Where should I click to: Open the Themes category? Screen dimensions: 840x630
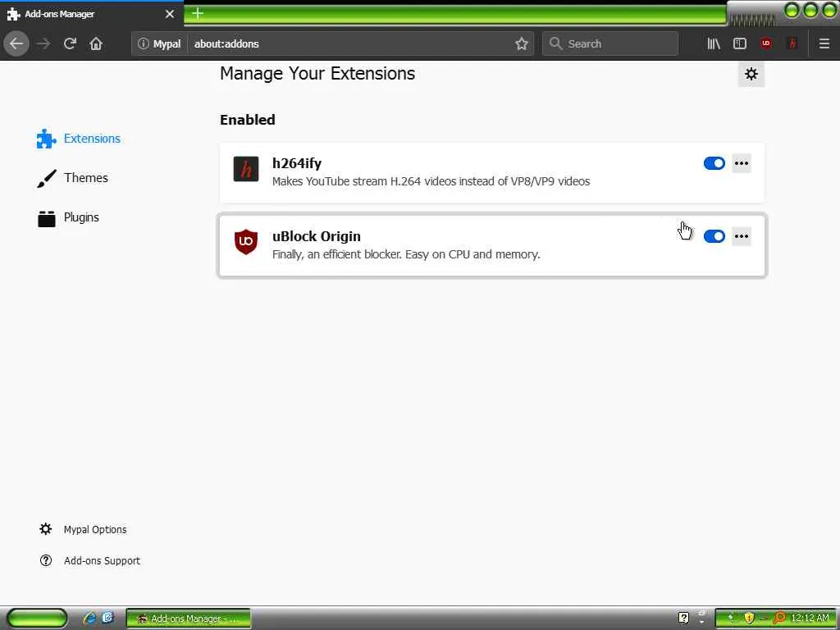coord(73,178)
